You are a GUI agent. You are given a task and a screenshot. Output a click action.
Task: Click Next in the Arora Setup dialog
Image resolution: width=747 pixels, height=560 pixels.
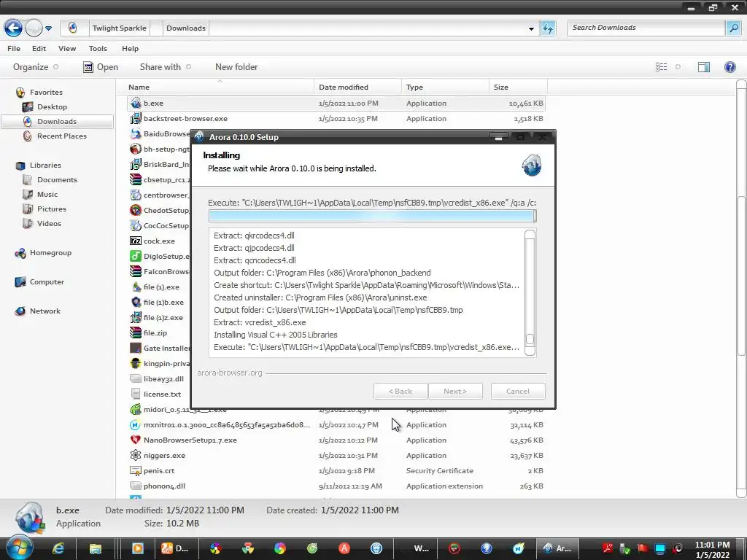455,392
